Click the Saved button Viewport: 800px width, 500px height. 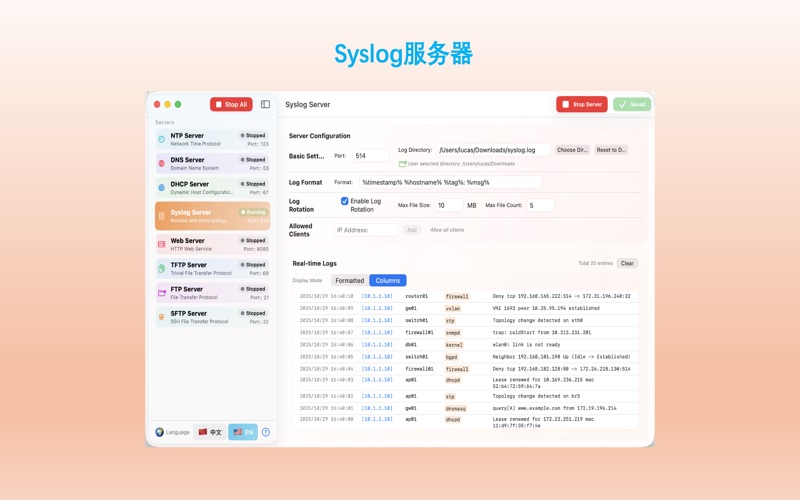click(632, 104)
